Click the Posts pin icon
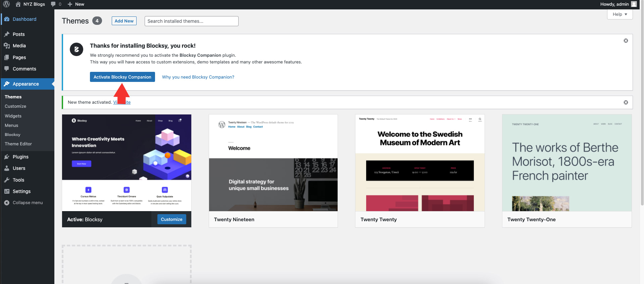This screenshot has width=644, height=284. point(7,34)
